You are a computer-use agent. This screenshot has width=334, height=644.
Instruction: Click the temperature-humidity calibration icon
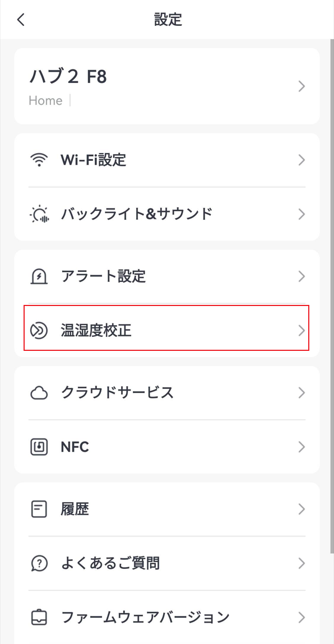[39, 330]
